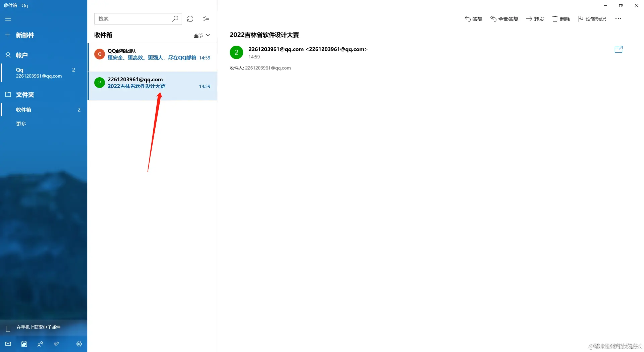The height and width of the screenshot is (352, 644).
Task: Compose a new mail with 新邮件
Action: coord(25,35)
